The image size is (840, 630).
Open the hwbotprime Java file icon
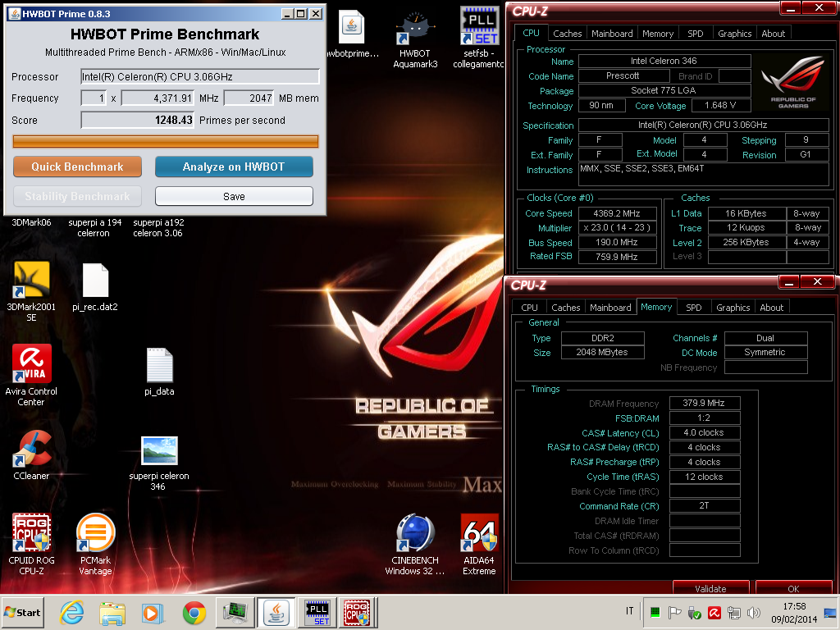coord(352,34)
